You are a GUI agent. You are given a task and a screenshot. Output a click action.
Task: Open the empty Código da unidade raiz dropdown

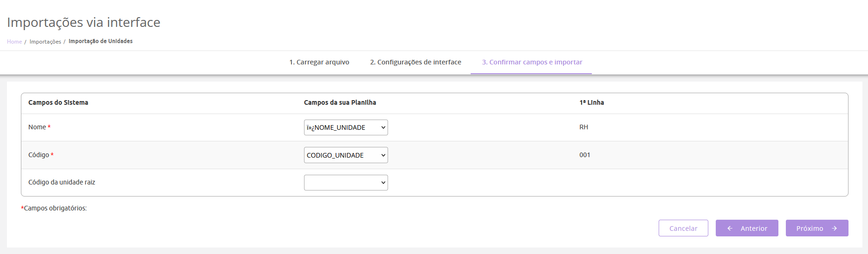pyautogui.click(x=346, y=183)
